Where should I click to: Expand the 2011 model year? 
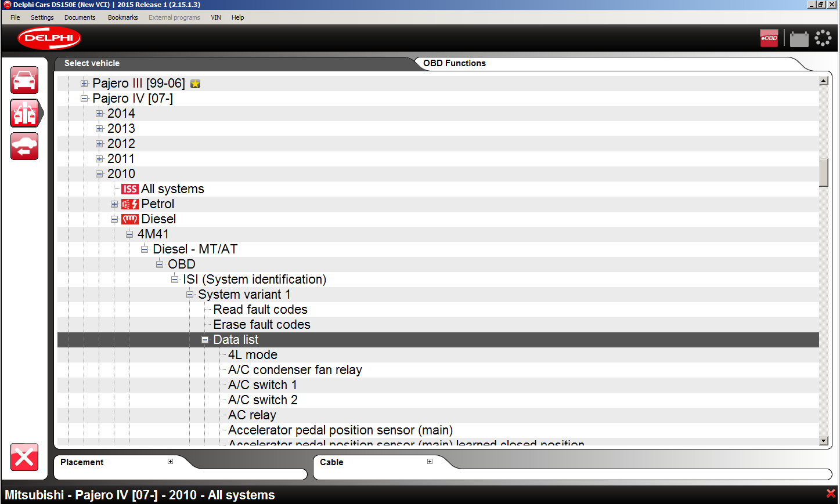pyautogui.click(x=99, y=159)
